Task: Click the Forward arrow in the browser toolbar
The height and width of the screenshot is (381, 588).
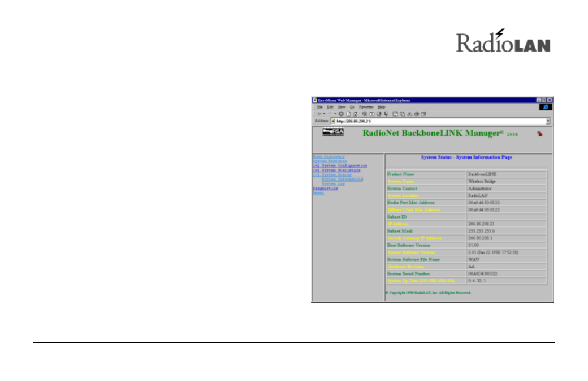Action: click(x=330, y=114)
